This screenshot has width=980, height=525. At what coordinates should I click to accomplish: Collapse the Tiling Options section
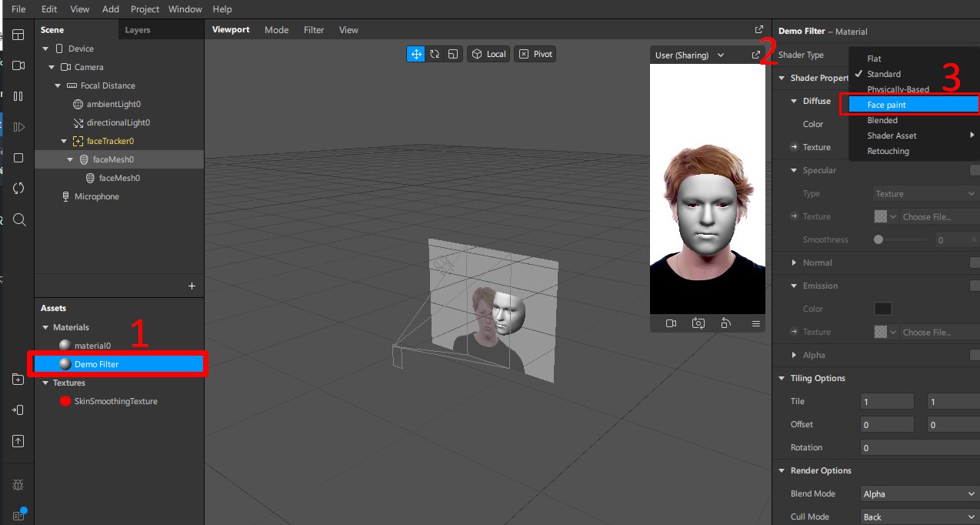click(x=781, y=378)
